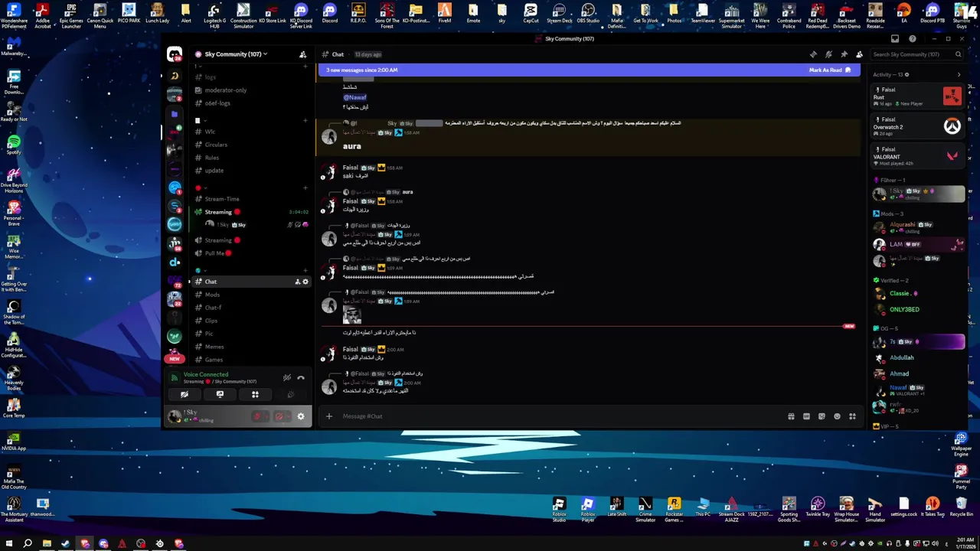Open the Clips channel
This screenshot has width=980, height=551.
coord(251,321)
